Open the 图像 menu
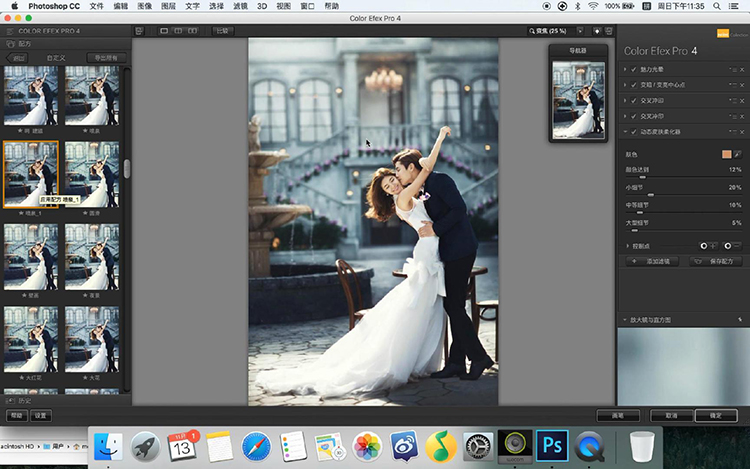This screenshot has width=750, height=469. click(144, 6)
